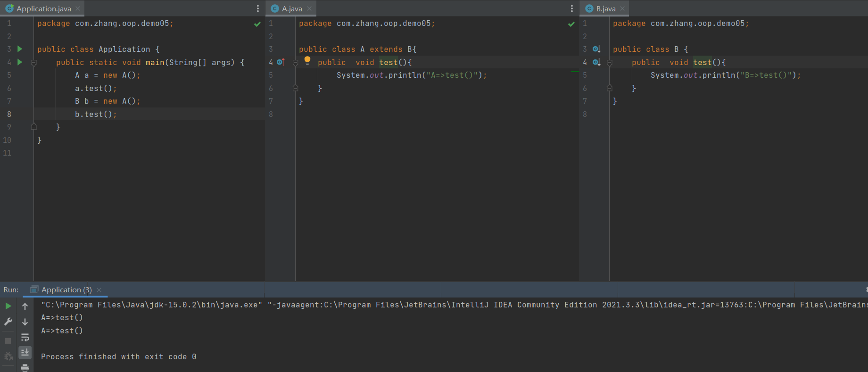Viewport: 868px width, 372px height.
Task: Click the test() method name in B.java
Action: pyautogui.click(x=703, y=62)
